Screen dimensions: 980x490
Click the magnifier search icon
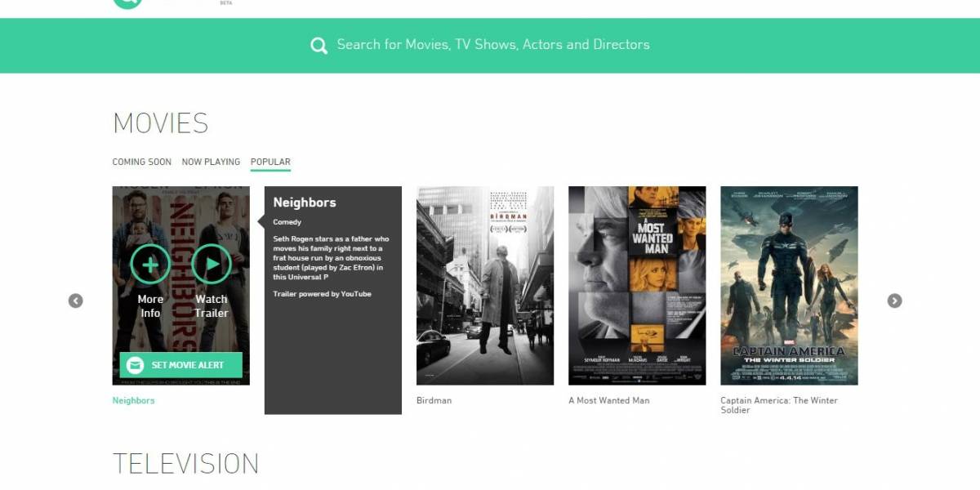tap(318, 46)
